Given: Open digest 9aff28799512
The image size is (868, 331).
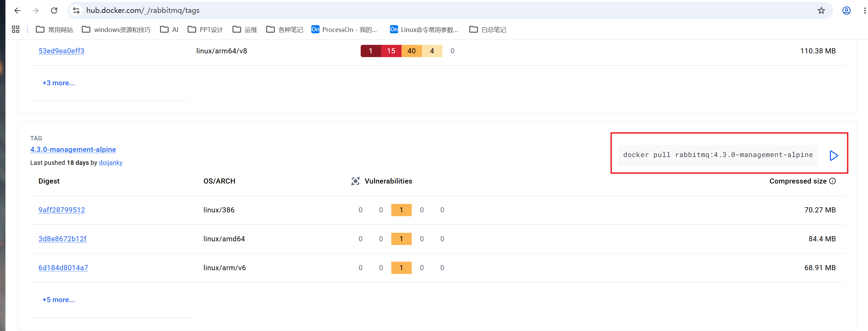Looking at the screenshot, I should click(62, 210).
